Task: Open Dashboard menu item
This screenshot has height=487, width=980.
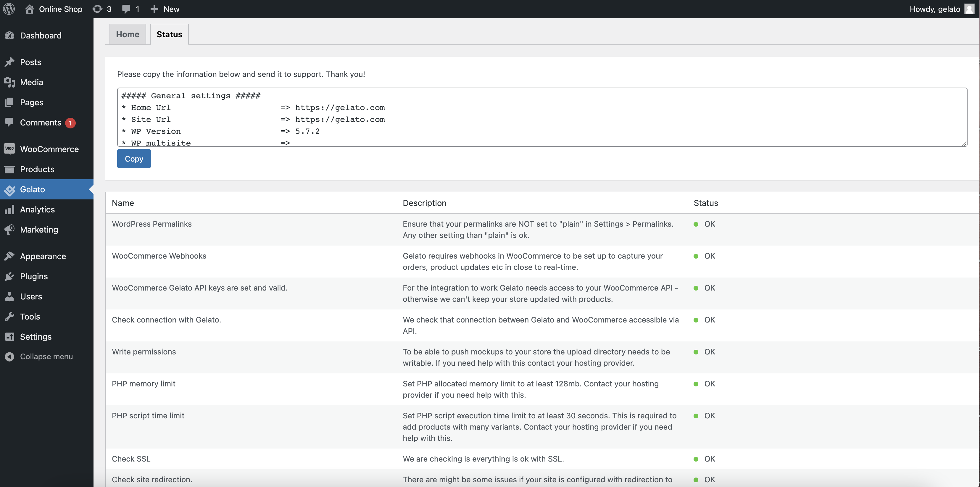Action: pos(41,36)
